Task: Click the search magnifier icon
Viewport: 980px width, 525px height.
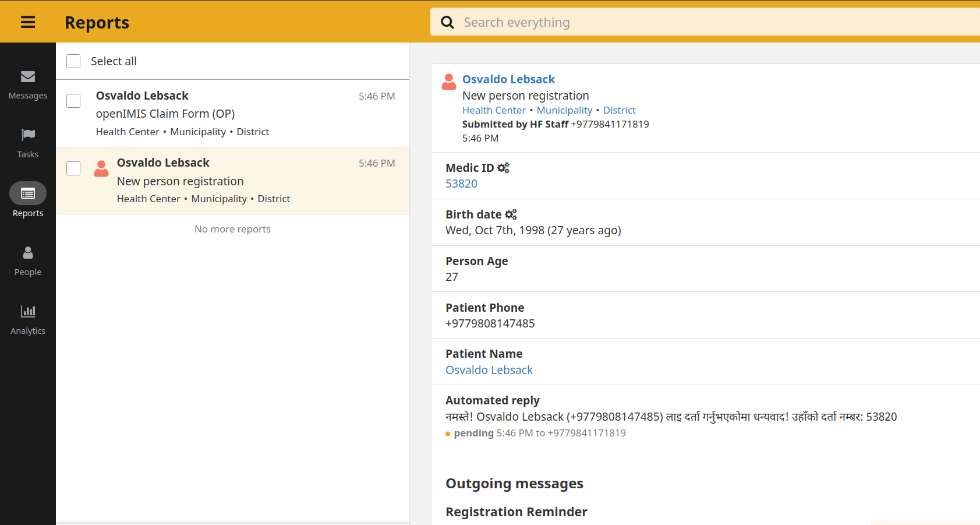Action: tap(447, 22)
